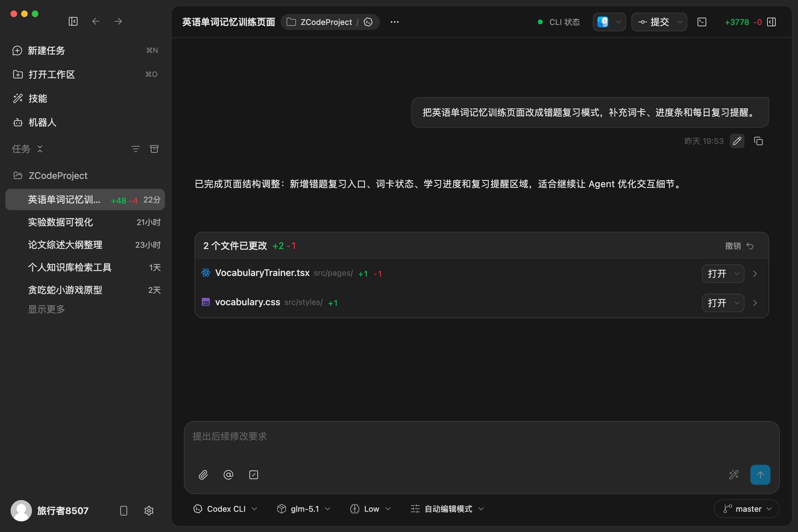Click the page title 英语单词记忆训练页面
The image size is (798, 532).
click(229, 22)
